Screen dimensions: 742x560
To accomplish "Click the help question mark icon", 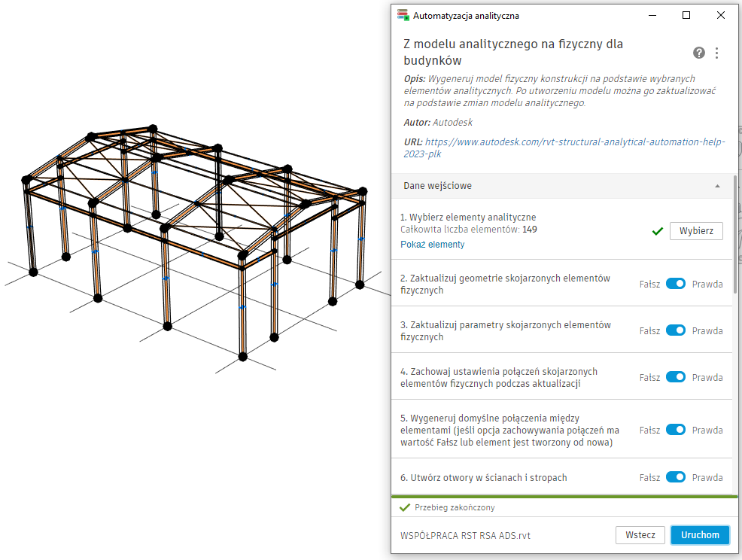I will pos(698,53).
